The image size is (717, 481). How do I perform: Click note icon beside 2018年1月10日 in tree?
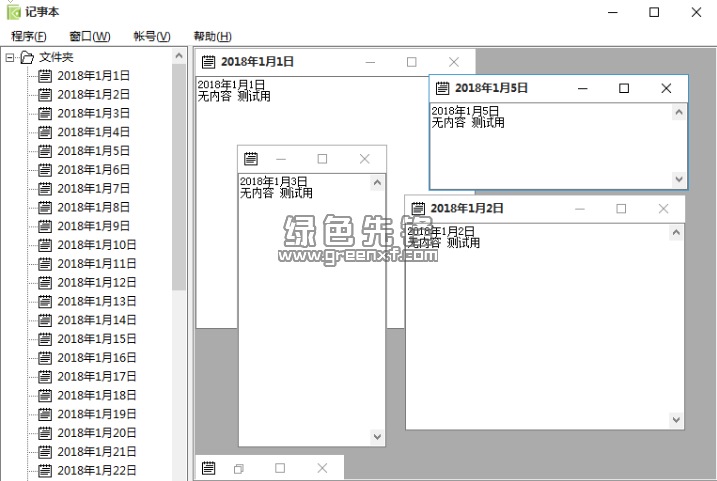[x=45, y=245]
